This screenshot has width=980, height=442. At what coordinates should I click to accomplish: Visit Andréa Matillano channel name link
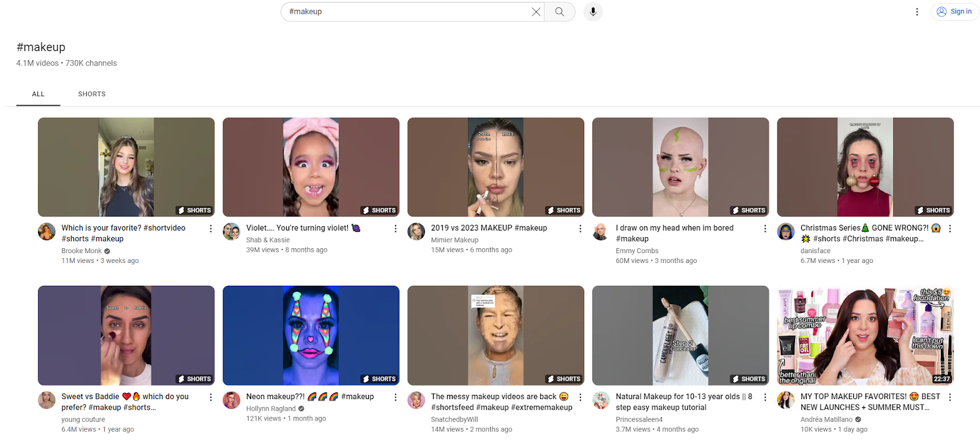[x=826, y=420]
